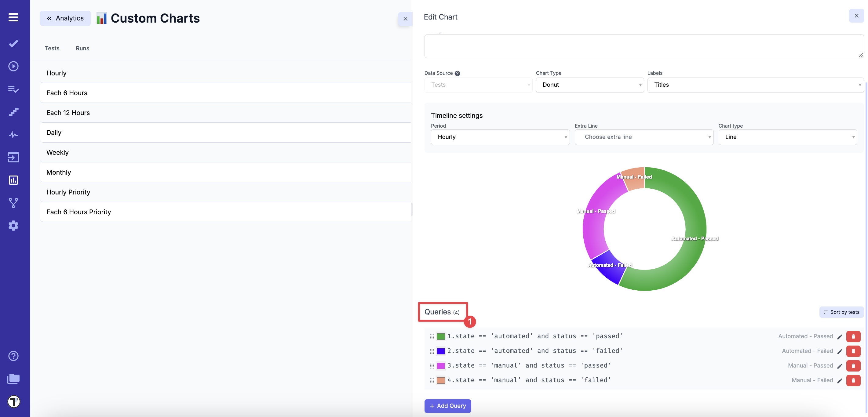868x417 pixels.
Task: Click the Add Query button
Action: pyautogui.click(x=447, y=406)
